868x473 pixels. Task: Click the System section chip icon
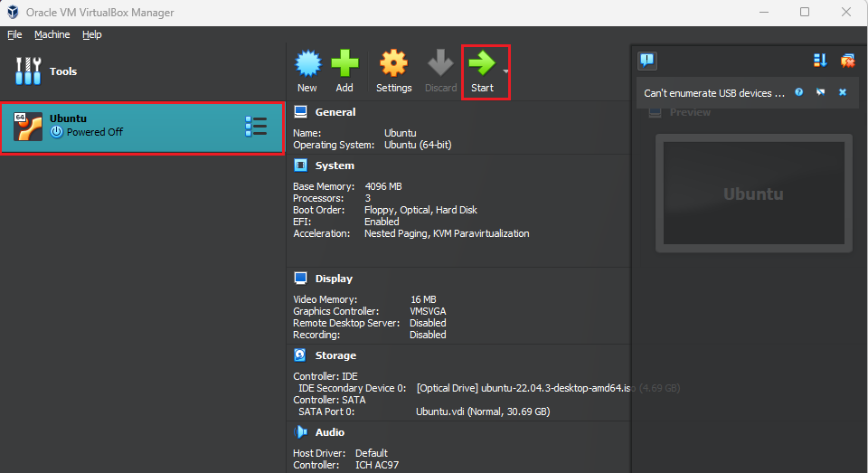(300, 165)
